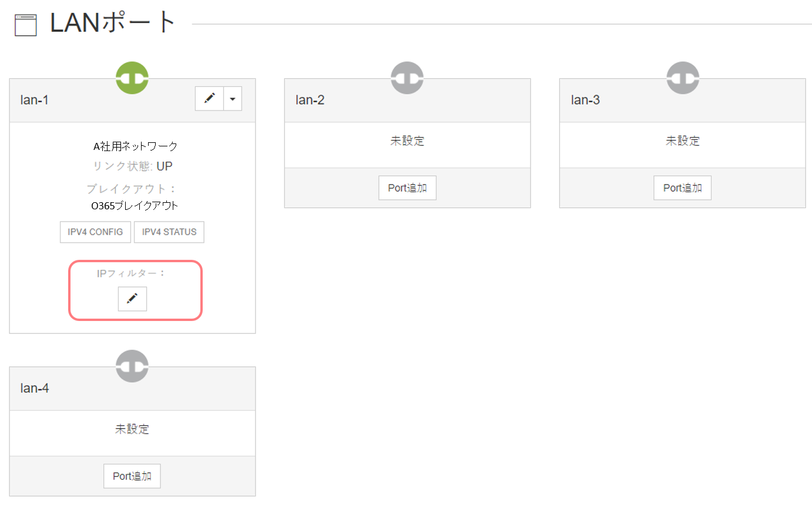Select the lan-1 card title
Viewport: 812px width, 505px height.
(35, 100)
